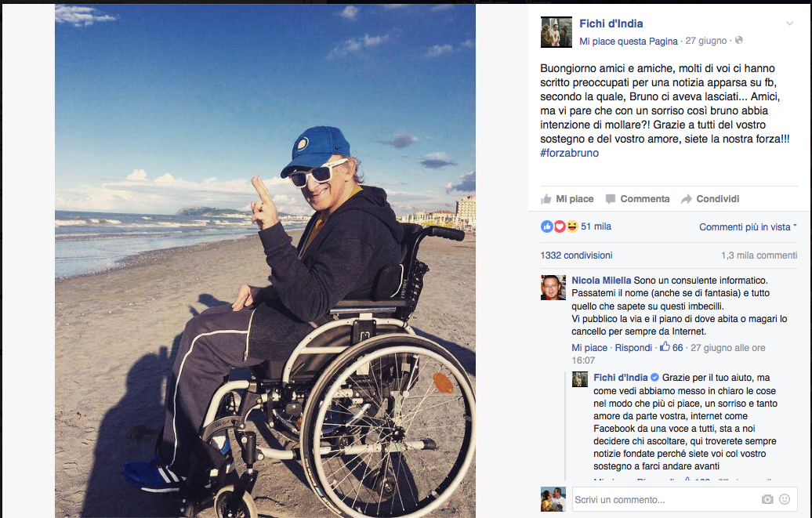Viewport: 812px width, 518px height.
Task: Click the Commenta speech bubble button
Action: point(637,199)
